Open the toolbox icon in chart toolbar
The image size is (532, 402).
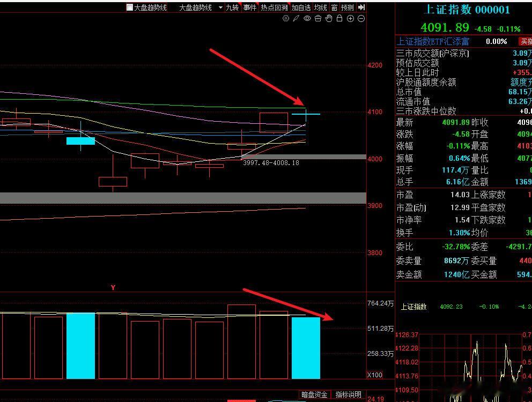[x=318, y=18]
